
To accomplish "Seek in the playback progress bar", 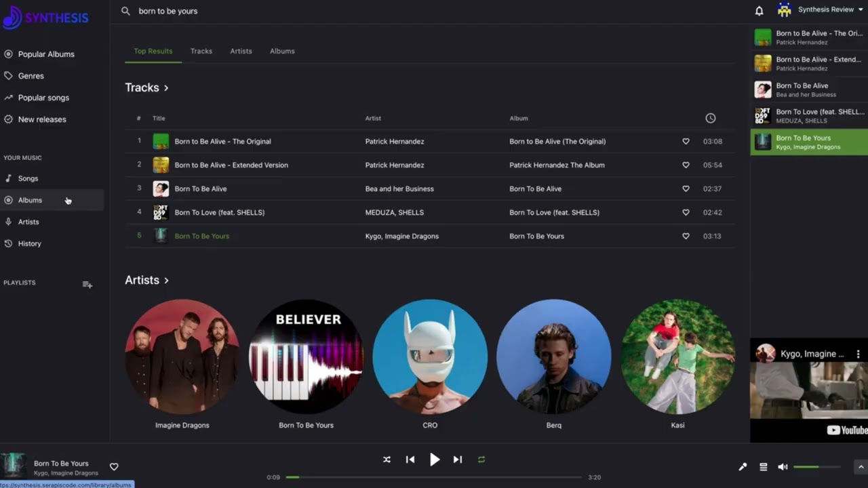I will (434, 477).
